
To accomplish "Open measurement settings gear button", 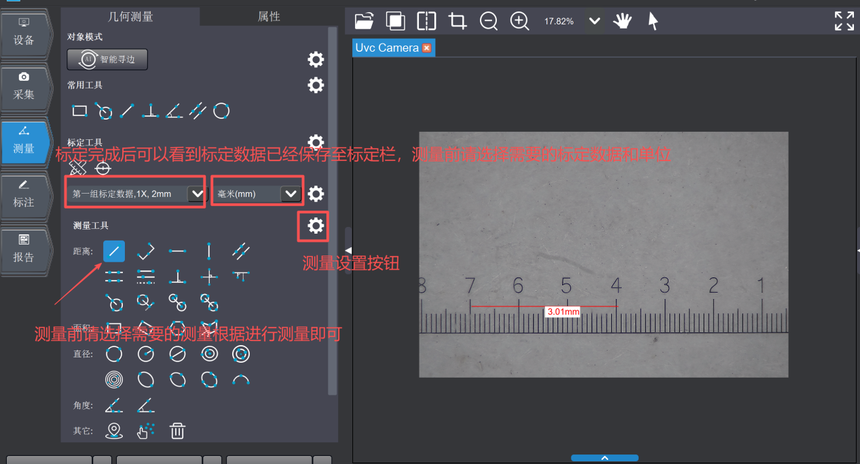I will coord(316,226).
